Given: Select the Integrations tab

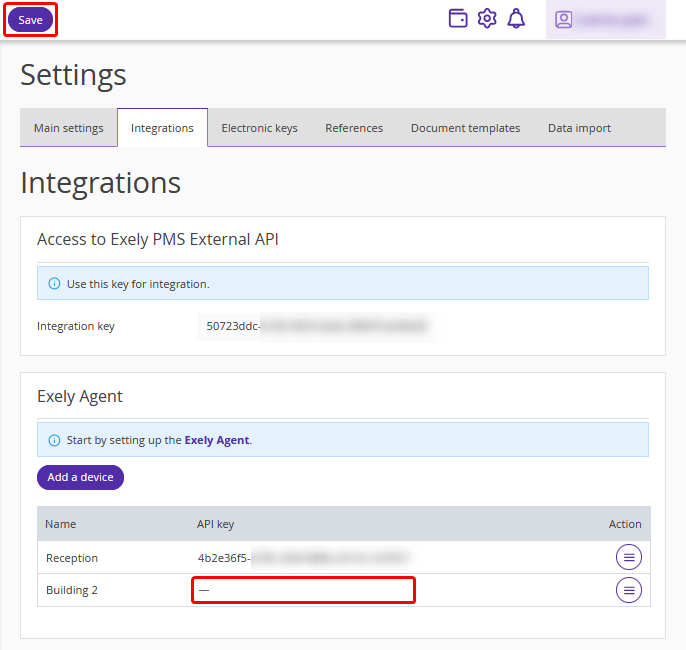Looking at the screenshot, I should 162,128.
